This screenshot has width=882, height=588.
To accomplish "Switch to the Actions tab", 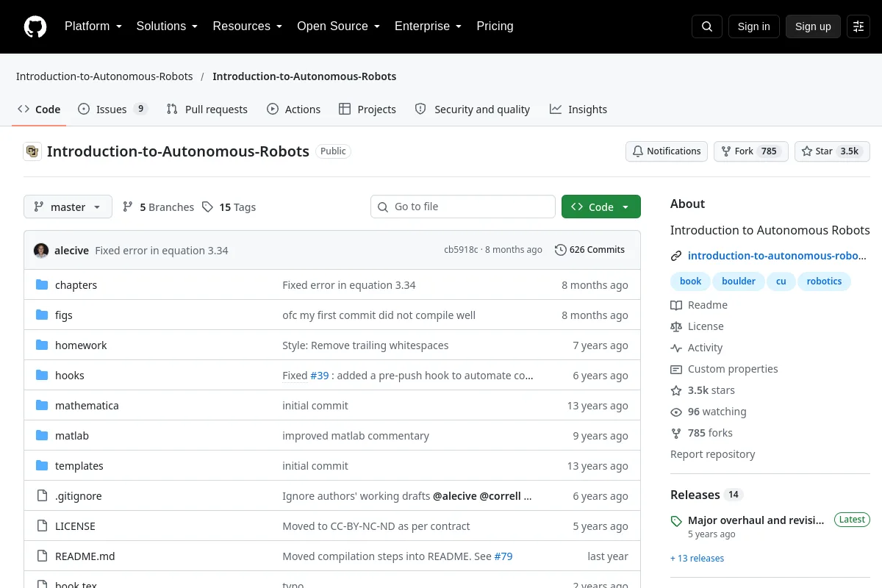I will click(293, 109).
